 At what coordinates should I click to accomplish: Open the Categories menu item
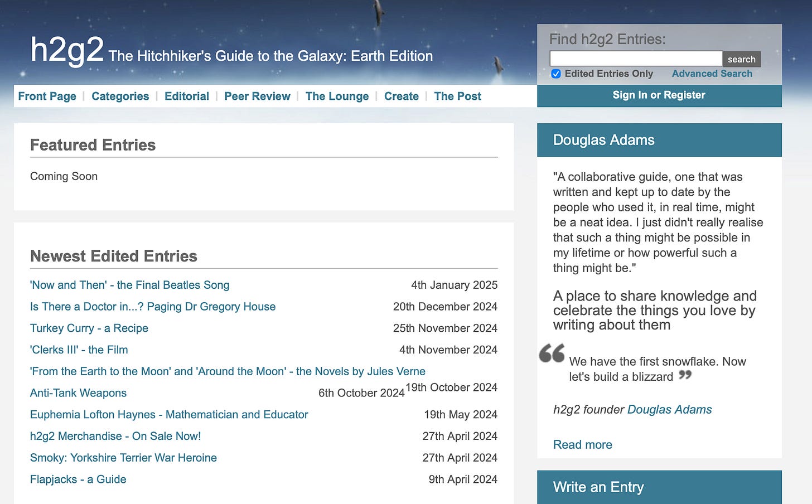[x=120, y=96]
